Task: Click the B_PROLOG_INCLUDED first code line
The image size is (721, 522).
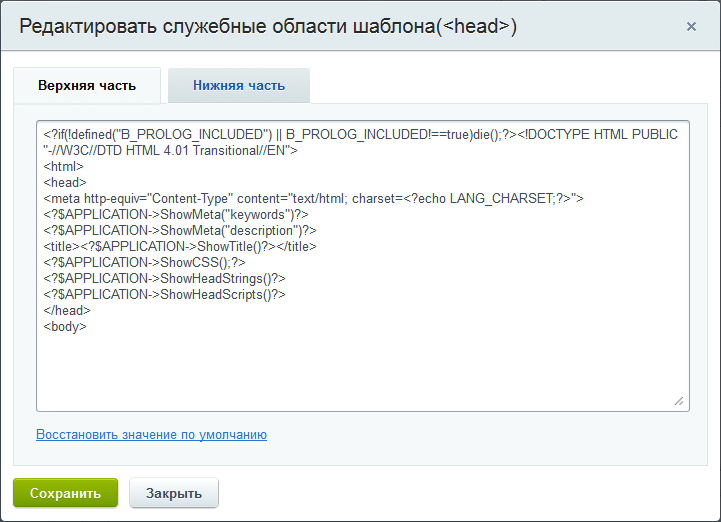Action: pyautogui.click(x=360, y=134)
